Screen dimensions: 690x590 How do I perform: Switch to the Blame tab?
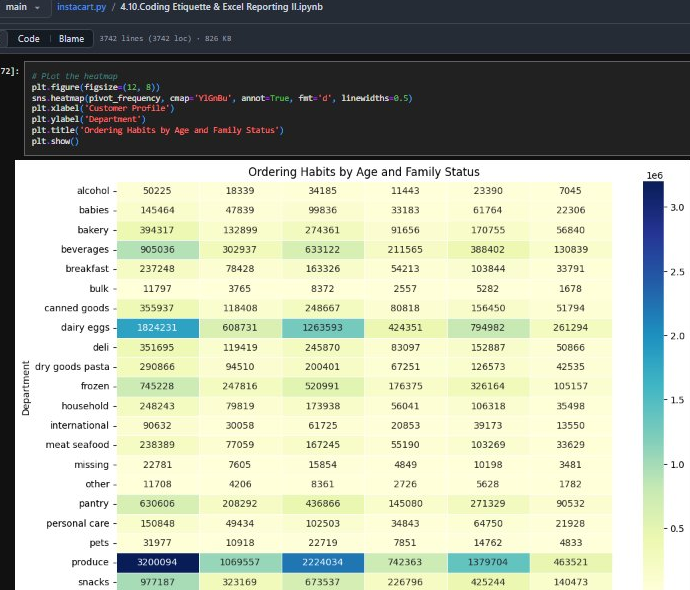coord(71,39)
